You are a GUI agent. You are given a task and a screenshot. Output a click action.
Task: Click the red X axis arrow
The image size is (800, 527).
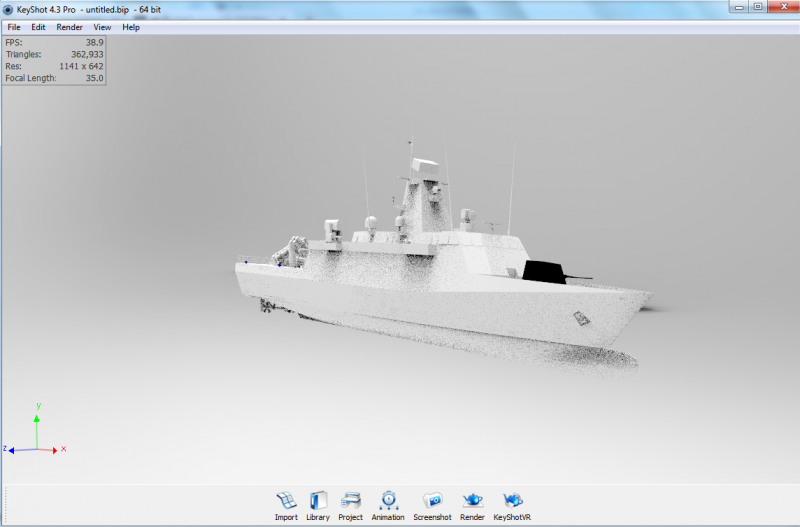55,450
